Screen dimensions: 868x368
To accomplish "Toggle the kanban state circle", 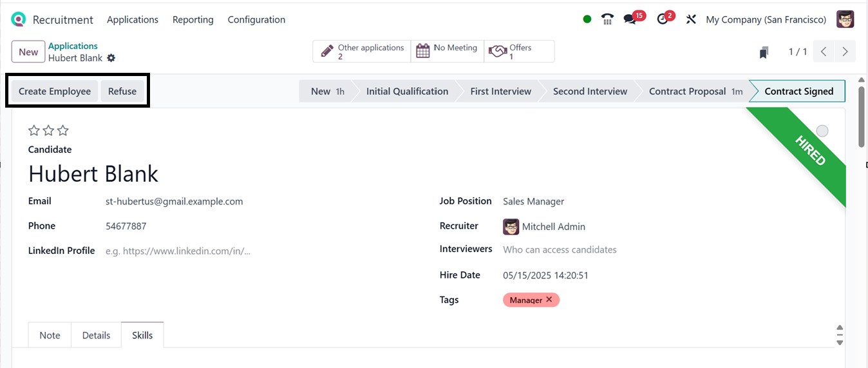I will click(x=822, y=131).
